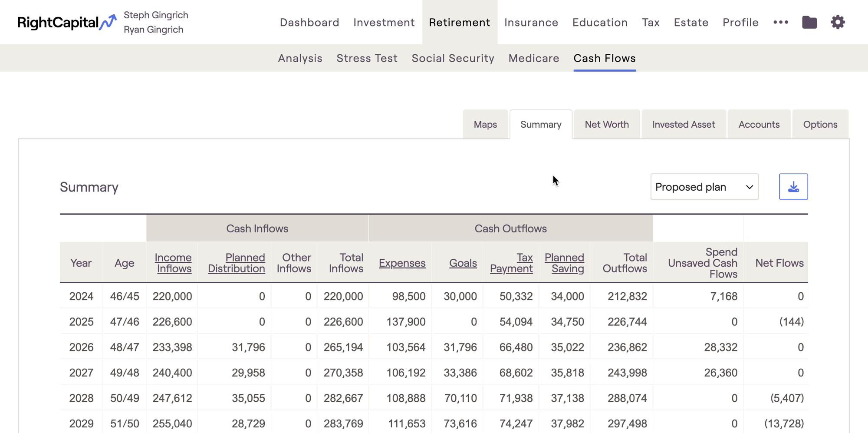868x433 pixels.
Task: Open Planned Distribution column details
Action: [x=237, y=263]
